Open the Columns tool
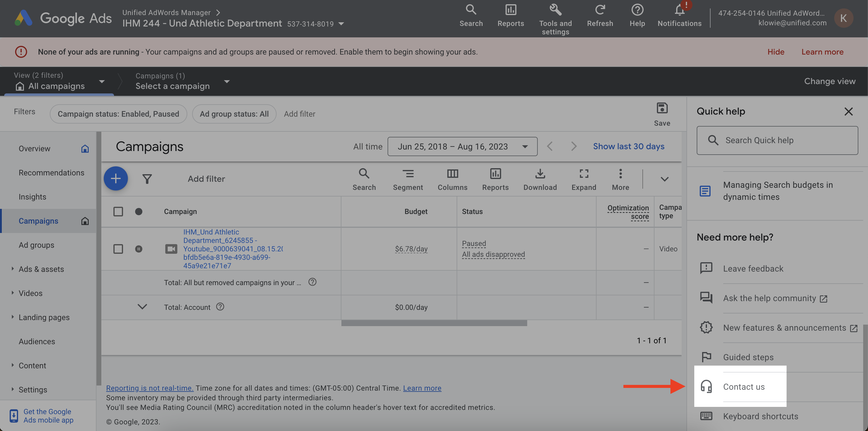The image size is (868, 431). [x=452, y=179]
